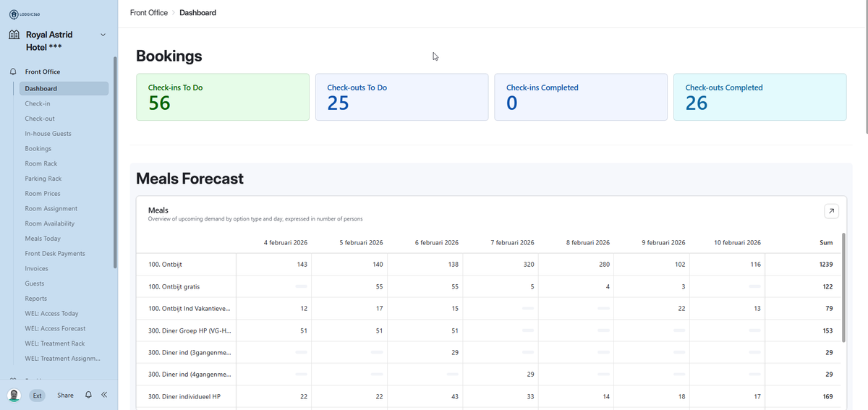868x410 pixels.
Task: Expand Meals widget with arrow icon
Action: [x=831, y=211]
